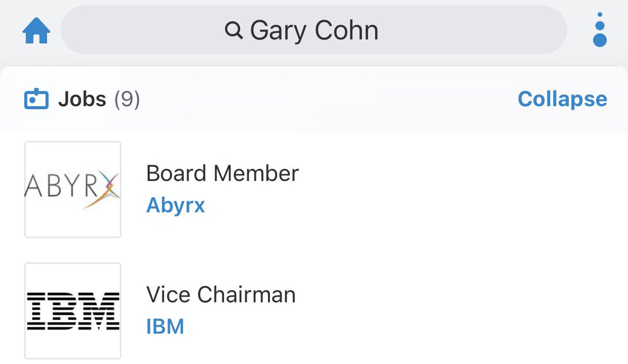Tap the magnifying glass search icon
This screenshot has height=364, width=628.
pos(233,31)
